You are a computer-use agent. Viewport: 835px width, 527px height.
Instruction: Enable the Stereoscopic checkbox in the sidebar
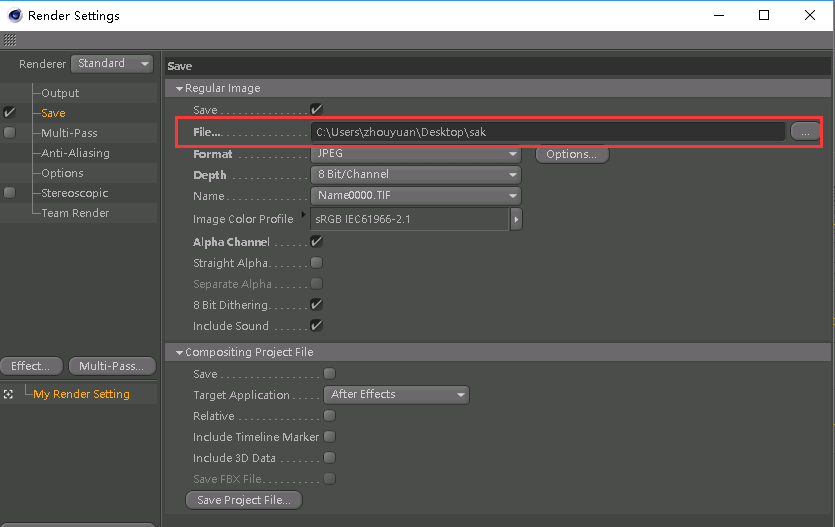coord(10,193)
